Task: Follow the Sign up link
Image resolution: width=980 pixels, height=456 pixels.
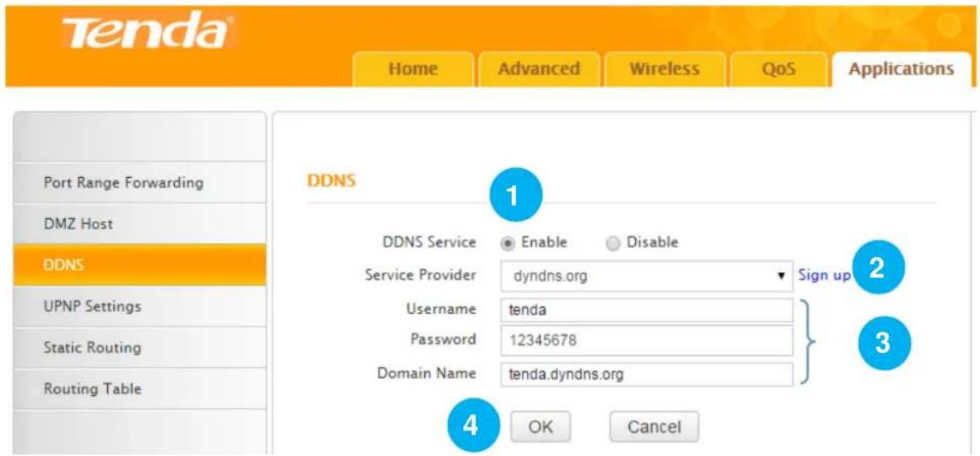Action: pyautogui.click(x=824, y=275)
